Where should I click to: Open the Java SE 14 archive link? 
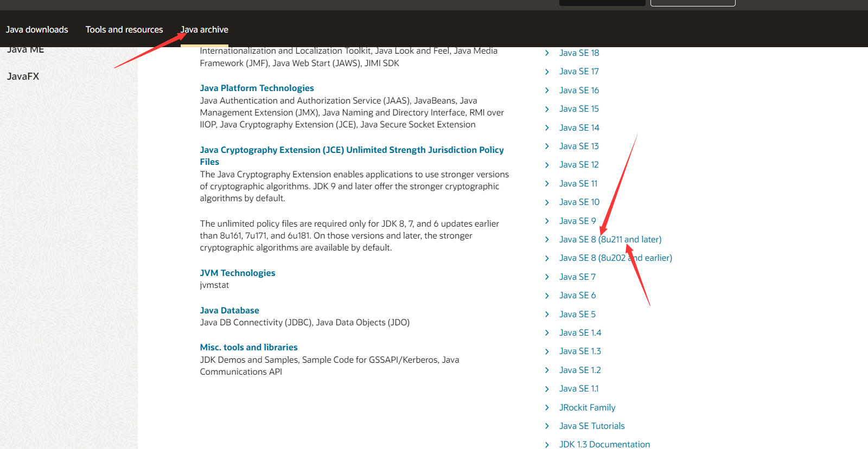579,127
